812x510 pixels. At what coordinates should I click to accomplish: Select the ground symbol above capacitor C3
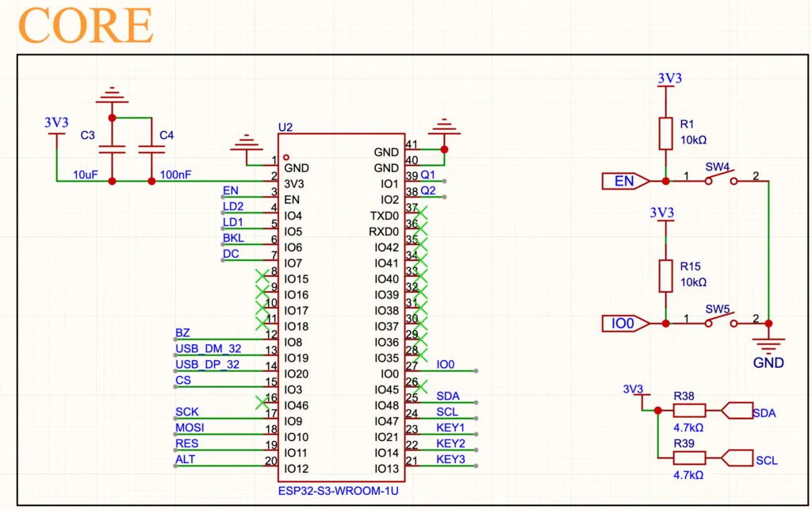point(112,95)
